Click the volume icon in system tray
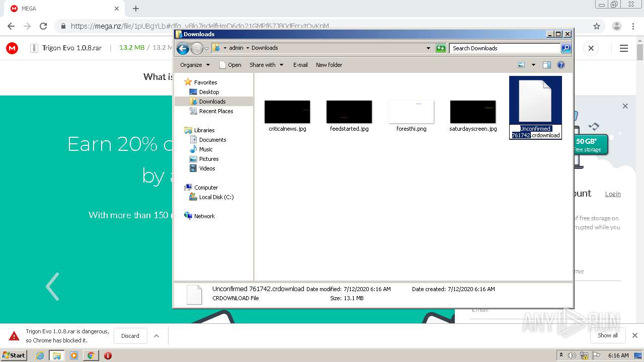Image resolution: width=644 pixels, height=362 pixels. (572, 355)
